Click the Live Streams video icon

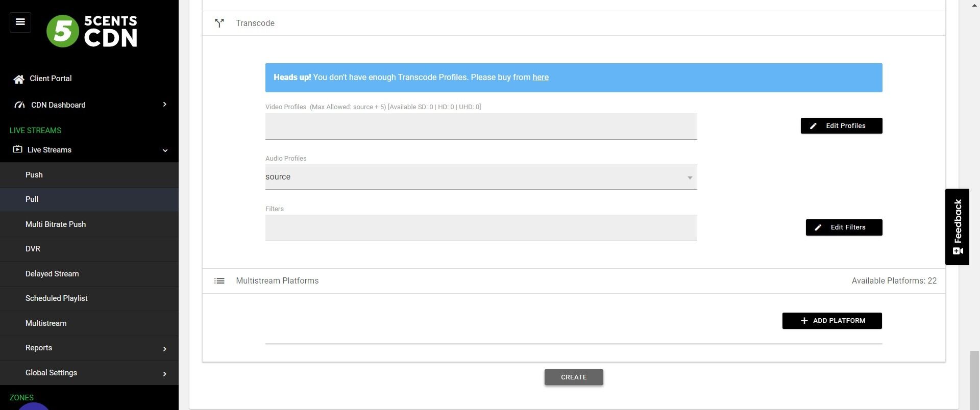[x=18, y=149]
